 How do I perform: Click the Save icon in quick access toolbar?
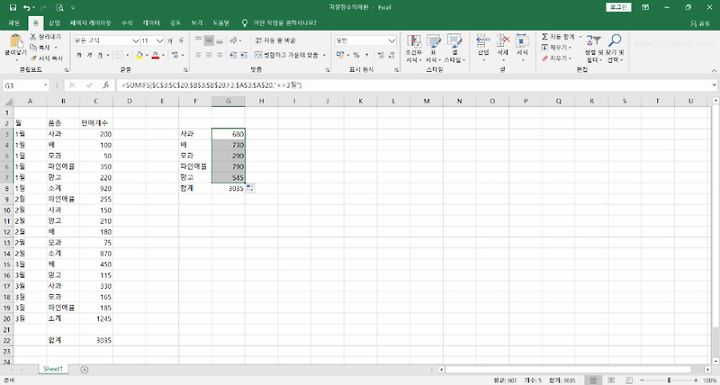(x=13, y=7)
